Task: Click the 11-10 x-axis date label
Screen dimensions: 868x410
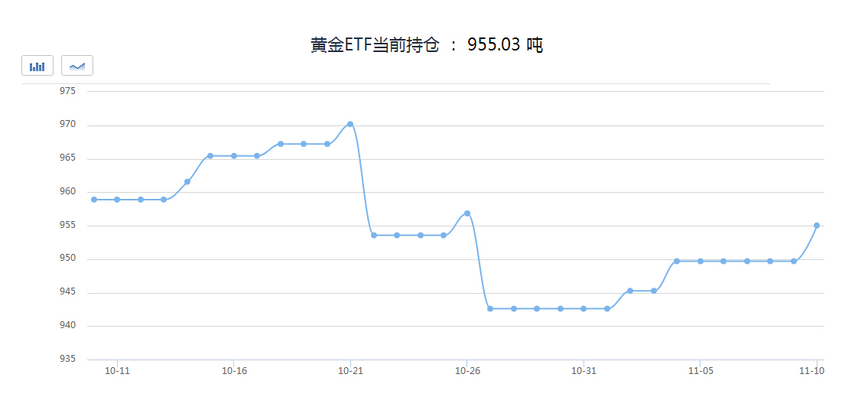Action: click(811, 371)
